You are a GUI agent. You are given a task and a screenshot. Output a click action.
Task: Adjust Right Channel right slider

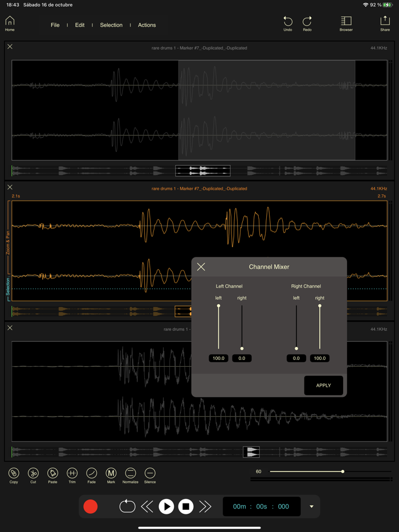(x=320, y=327)
